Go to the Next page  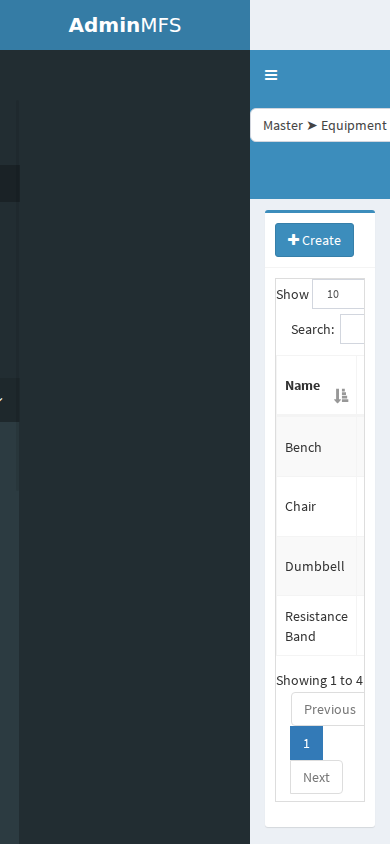[x=316, y=777]
